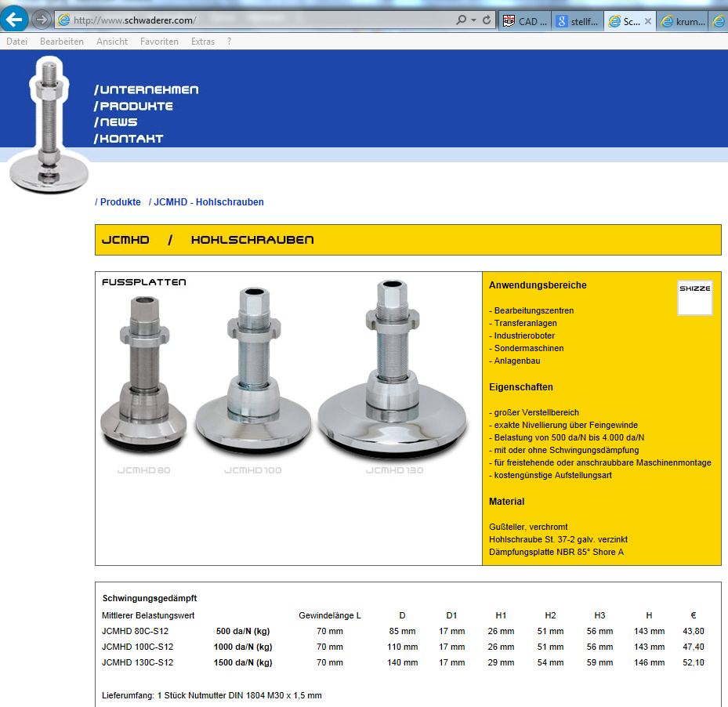Click '- exakte Nivellierung über Feingewinde' text
The height and width of the screenshot is (707, 728).
[x=563, y=425]
